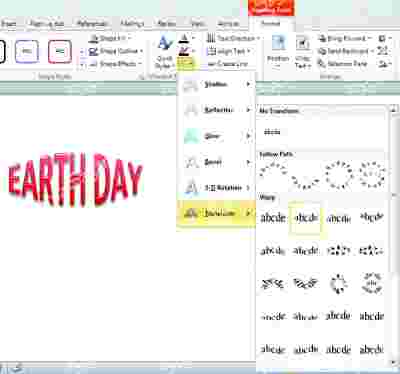Viewport: 400px width, 374px height.
Task: Open the Text Outline dropdown arrow
Action: pyautogui.click(x=193, y=51)
